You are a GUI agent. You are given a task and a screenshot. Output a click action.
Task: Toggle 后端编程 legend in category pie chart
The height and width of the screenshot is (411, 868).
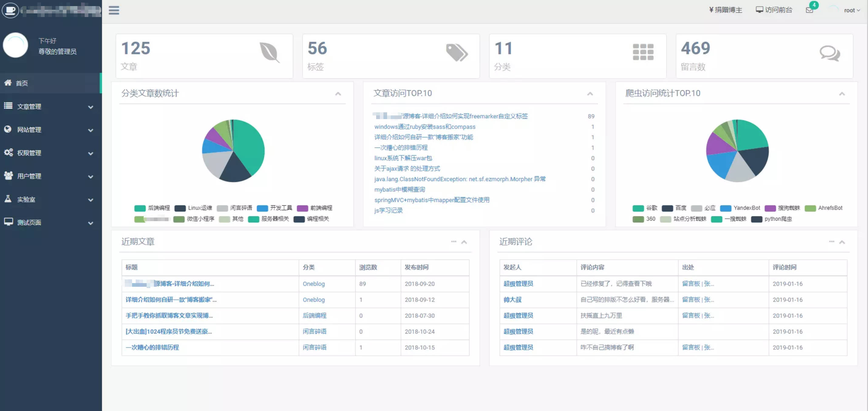(x=159, y=208)
